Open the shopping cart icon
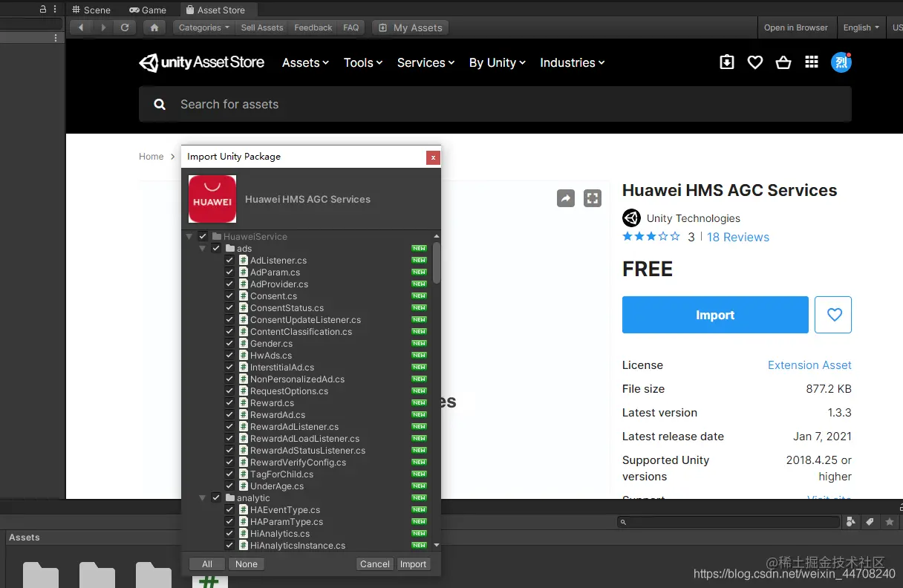 pos(783,62)
